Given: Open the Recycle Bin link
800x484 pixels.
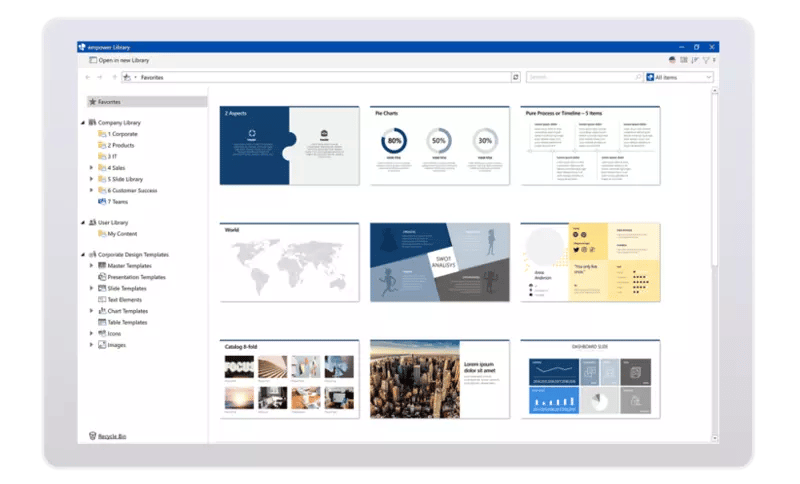Looking at the screenshot, I should click(112, 436).
